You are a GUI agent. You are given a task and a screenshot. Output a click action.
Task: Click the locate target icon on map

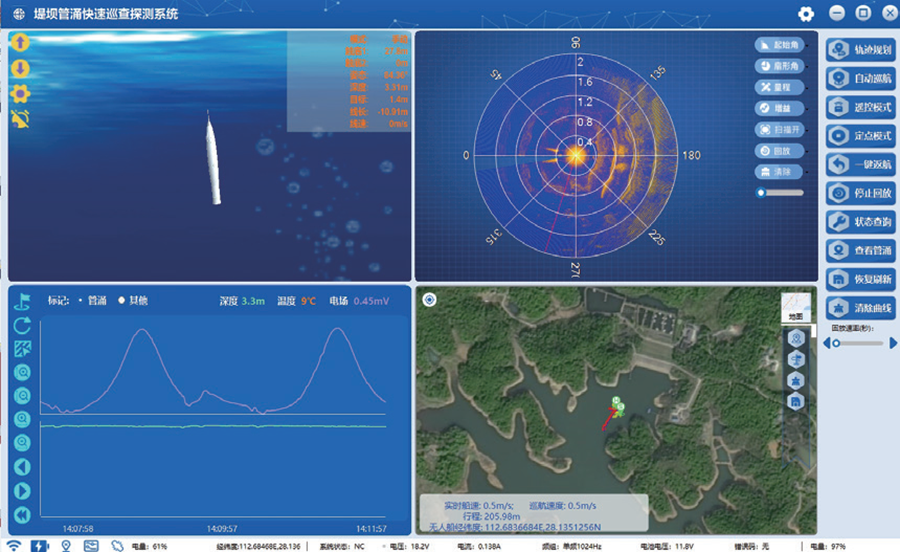click(x=429, y=299)
